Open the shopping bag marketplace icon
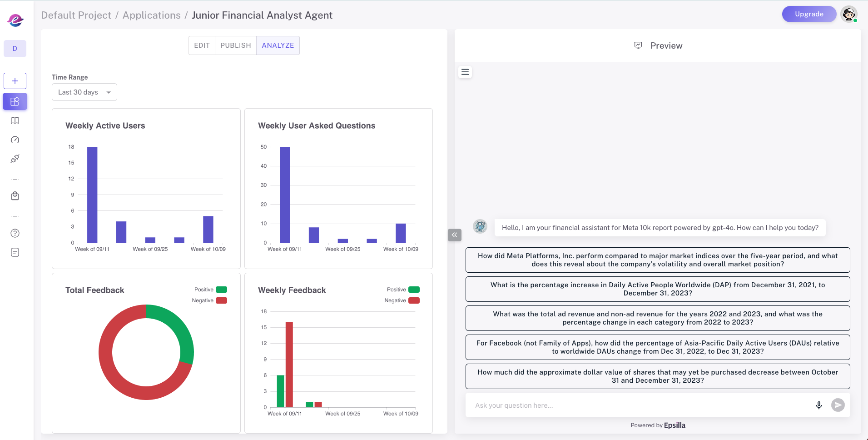Viewport: 868px width, 440px height. coord(15,196)
